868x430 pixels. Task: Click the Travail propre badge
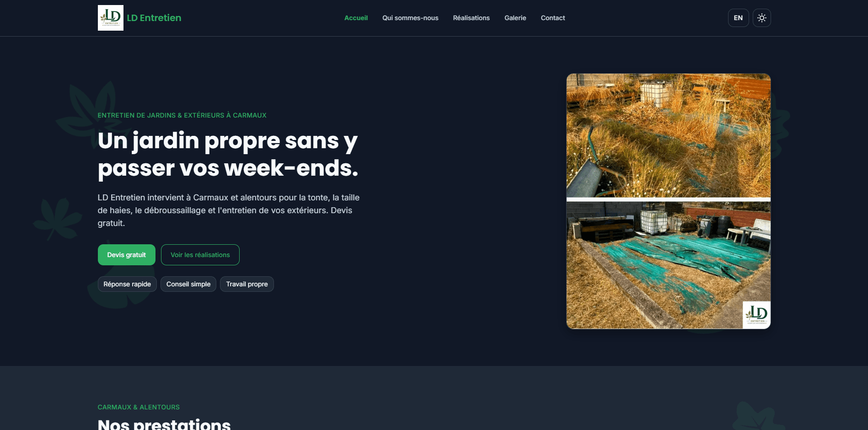pyautogui.click(x=247, y=284)
